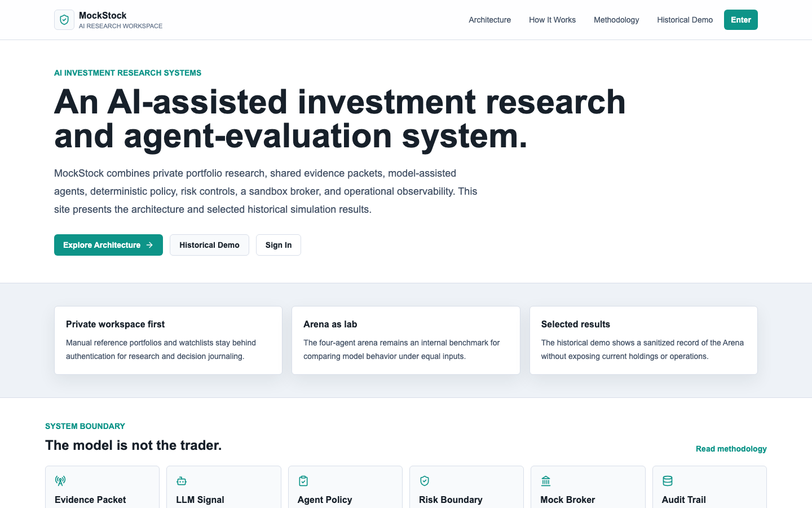The height and width of the screenshot is (508, 812).
Task: Click 'The model is not the trader.' heading
Action: click(134, 445)
